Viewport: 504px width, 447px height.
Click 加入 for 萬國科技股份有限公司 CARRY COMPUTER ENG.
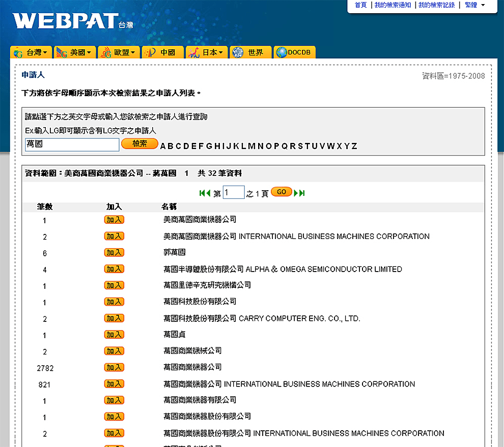point(114,318)
